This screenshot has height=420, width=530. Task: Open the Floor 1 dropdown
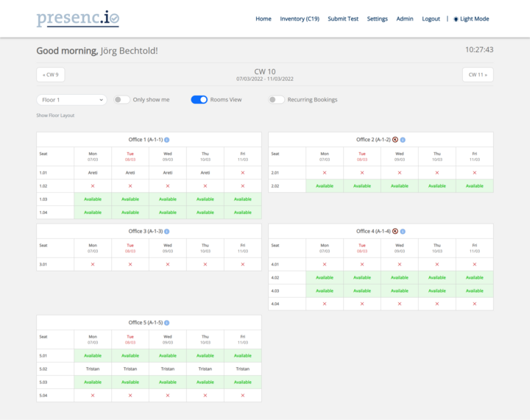coord(71,100)
